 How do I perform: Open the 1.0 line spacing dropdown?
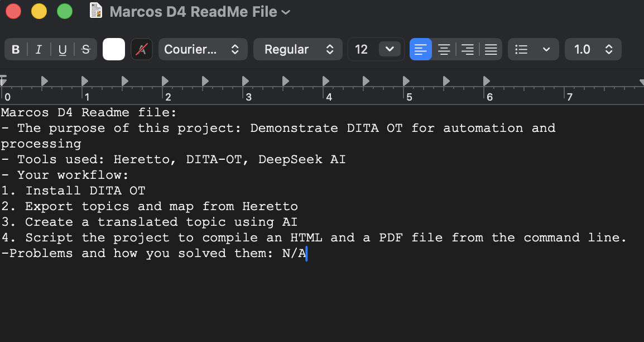point(593,49)
